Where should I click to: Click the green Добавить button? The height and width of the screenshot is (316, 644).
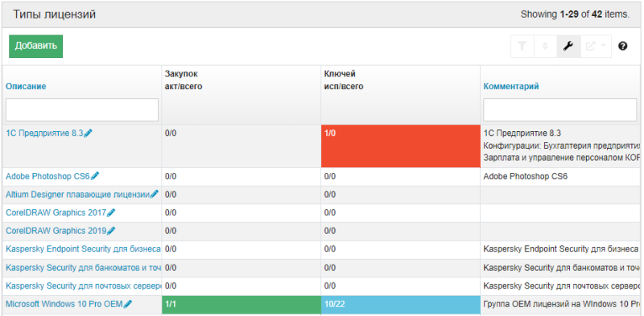[35, 46]
